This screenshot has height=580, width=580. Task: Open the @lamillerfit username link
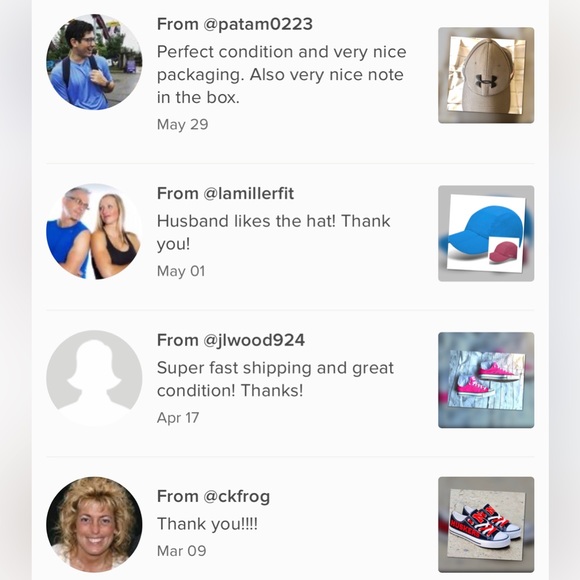[x=248, y=193]
